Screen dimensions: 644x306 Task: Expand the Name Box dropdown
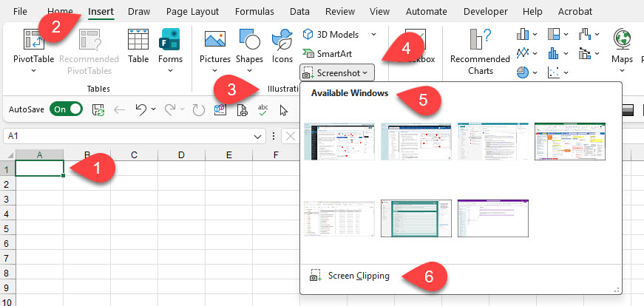click(258, 137)
